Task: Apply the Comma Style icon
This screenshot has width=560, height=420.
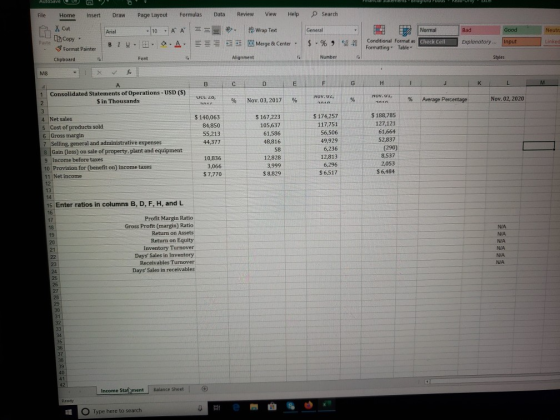Action: pyautogui.click(x=333, y=43)
